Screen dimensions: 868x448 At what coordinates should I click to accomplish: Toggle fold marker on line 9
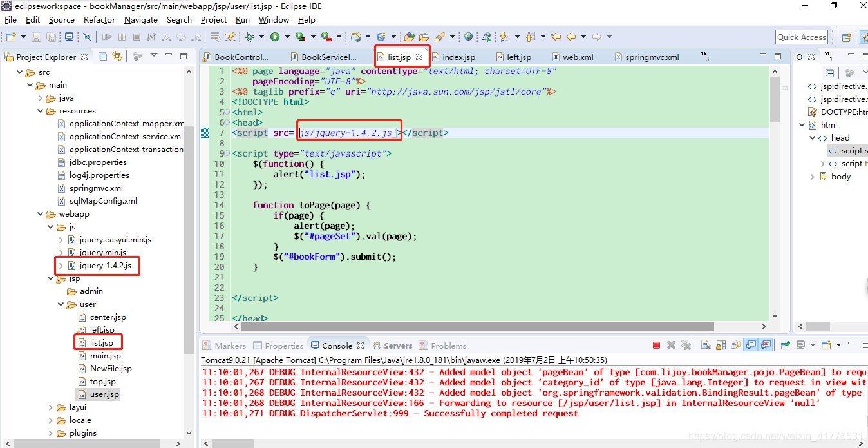(227, 153)
